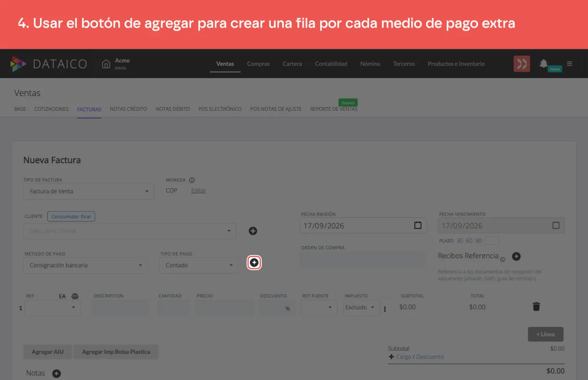Image resolution: width=588 pixels, height=380 pixels.
Task: Open Ret Fuente dropdown in line 1
Action: [319, 307]
